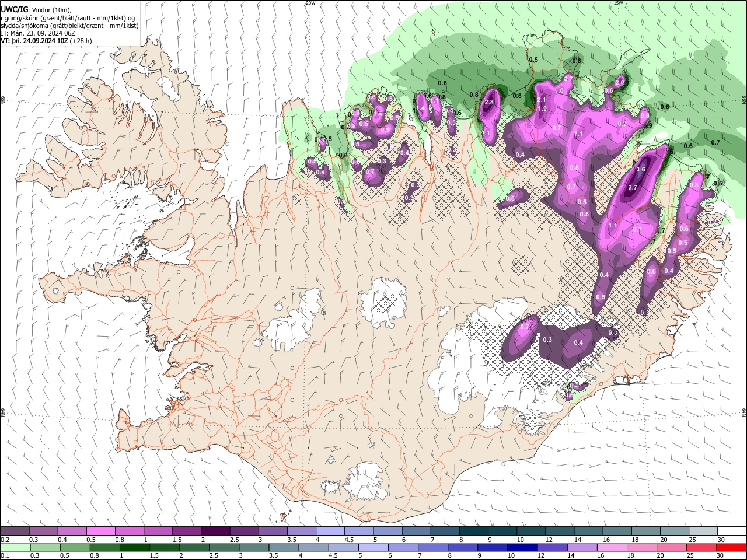Click the 2.7 precipitation value on the map
This screenshot has height=560, width=747.
633,188
